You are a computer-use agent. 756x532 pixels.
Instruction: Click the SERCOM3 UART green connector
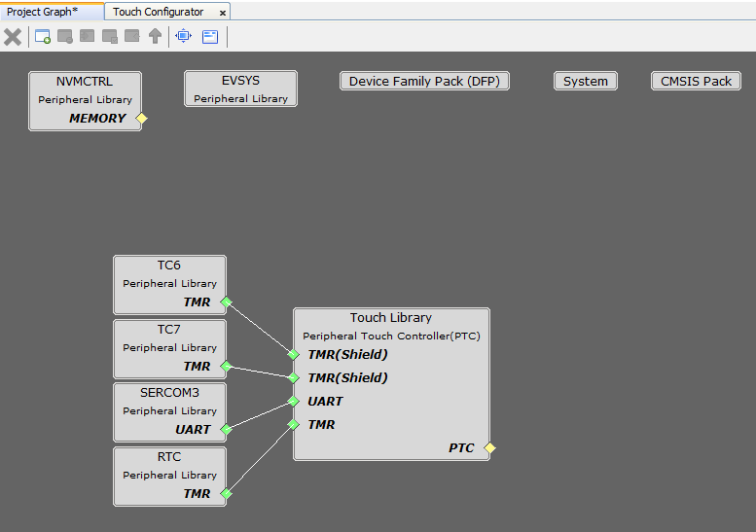tap(226, 429)
